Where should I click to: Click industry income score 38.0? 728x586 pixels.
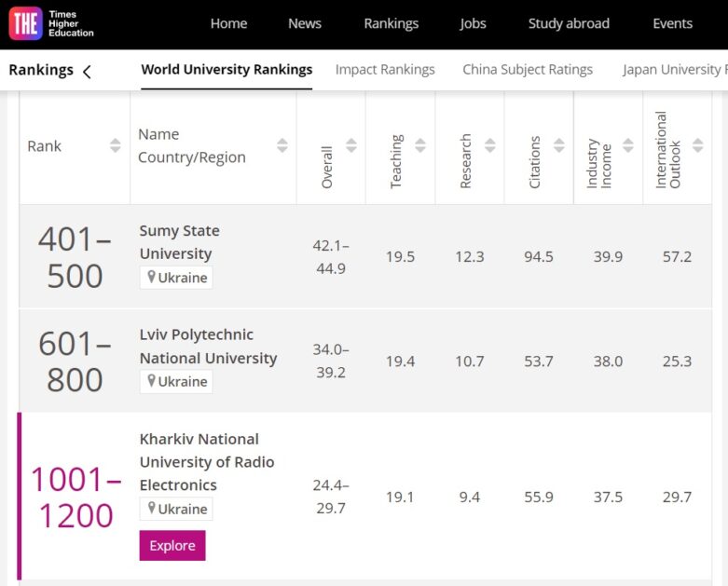(608, 361)
